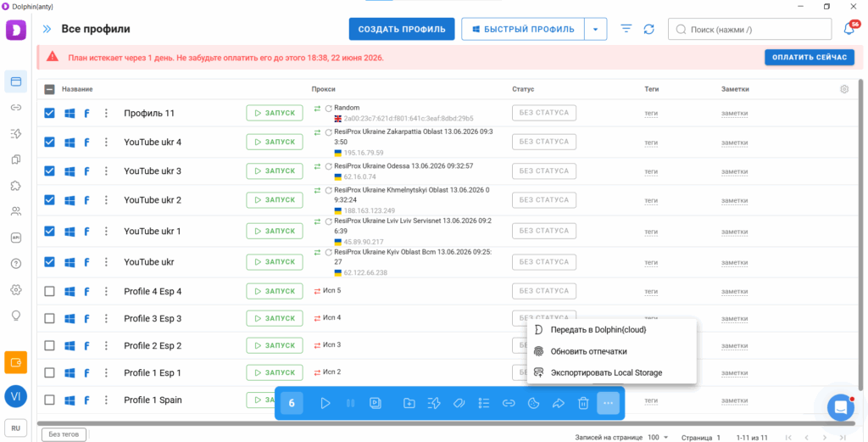868x442 pixels.
Task: Click the Создать профиль button
Action: click(x=402, y=30)
